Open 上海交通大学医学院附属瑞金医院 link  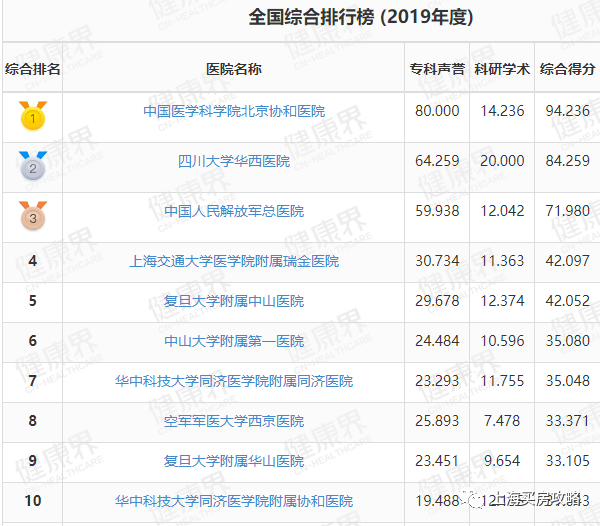pyautogui.click(x=234, y=261)
